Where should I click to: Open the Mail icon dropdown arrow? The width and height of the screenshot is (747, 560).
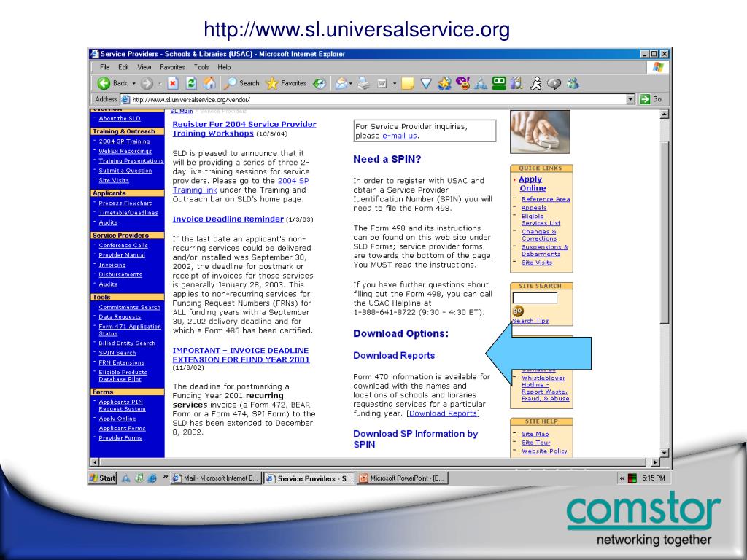click(x=351, y=83)
